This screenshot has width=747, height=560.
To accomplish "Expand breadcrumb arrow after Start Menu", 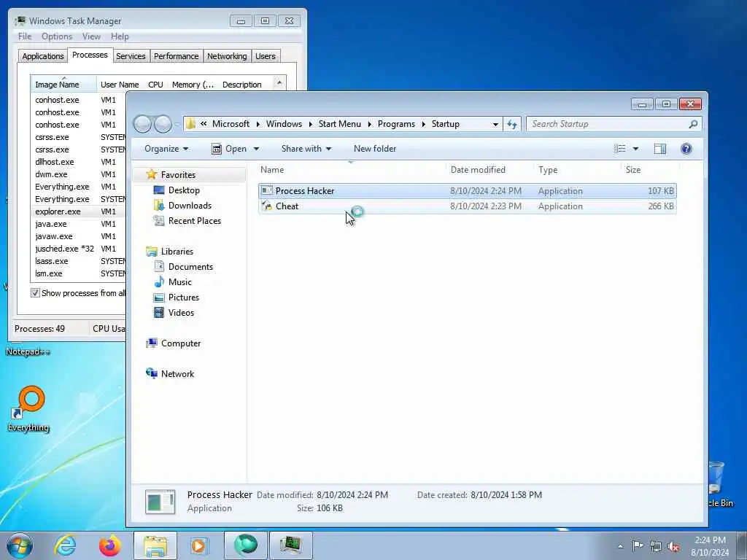I will point(369,124).
